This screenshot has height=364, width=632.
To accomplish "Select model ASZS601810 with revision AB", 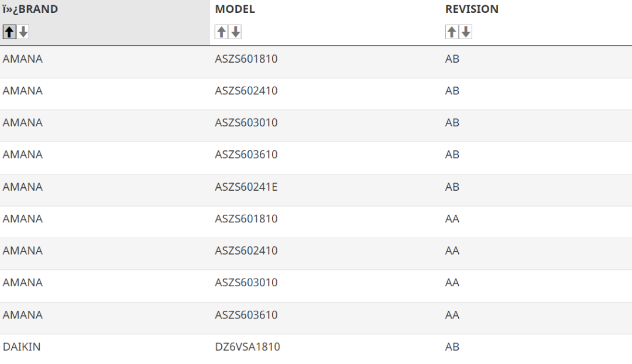I will 246,59.
